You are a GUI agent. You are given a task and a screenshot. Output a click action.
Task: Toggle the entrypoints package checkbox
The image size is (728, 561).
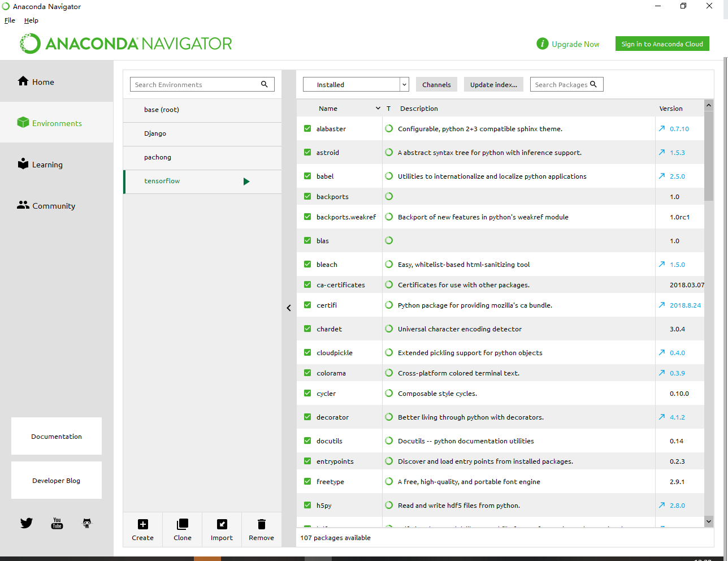click(307, 461)
